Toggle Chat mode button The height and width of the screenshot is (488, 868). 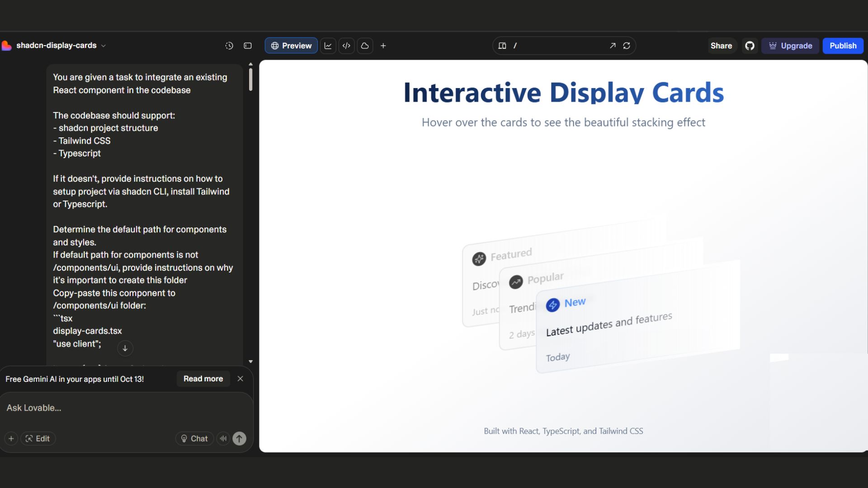pyautogui.click(x=194, y=438)
